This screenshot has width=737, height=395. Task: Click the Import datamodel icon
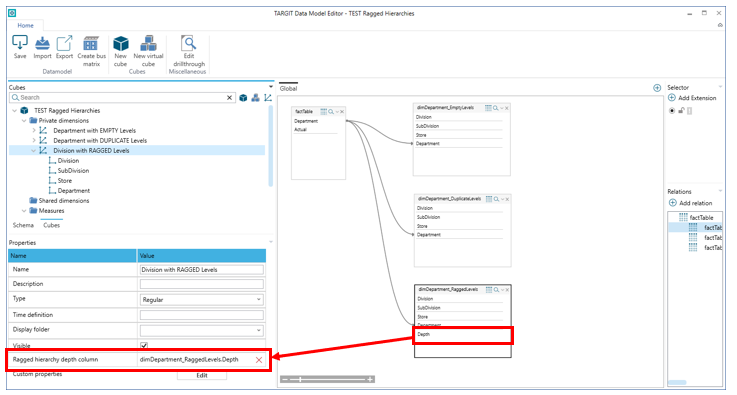[x=42, y=43]
